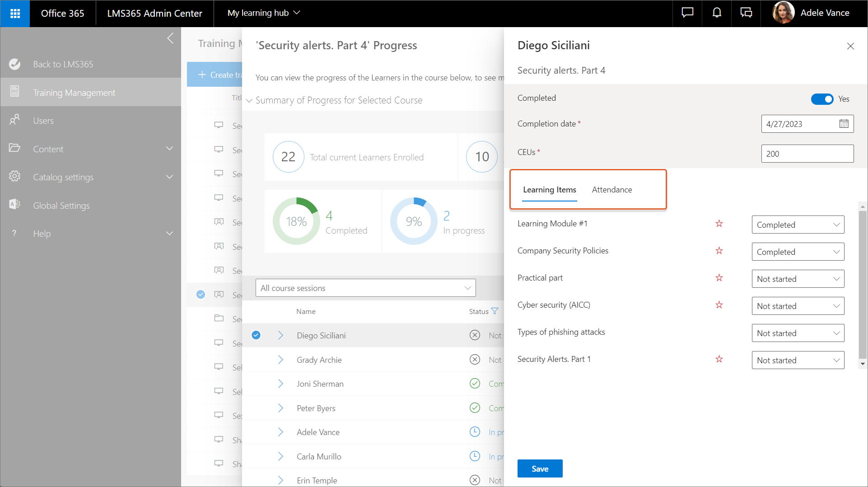Open status dropdown for Company Security Policies

click(798, 252)
